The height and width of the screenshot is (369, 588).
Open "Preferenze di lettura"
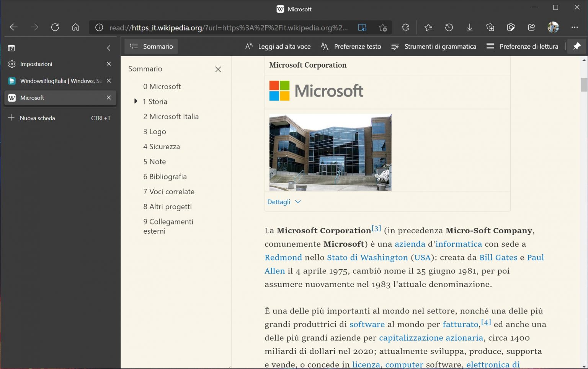coord(523,46)
